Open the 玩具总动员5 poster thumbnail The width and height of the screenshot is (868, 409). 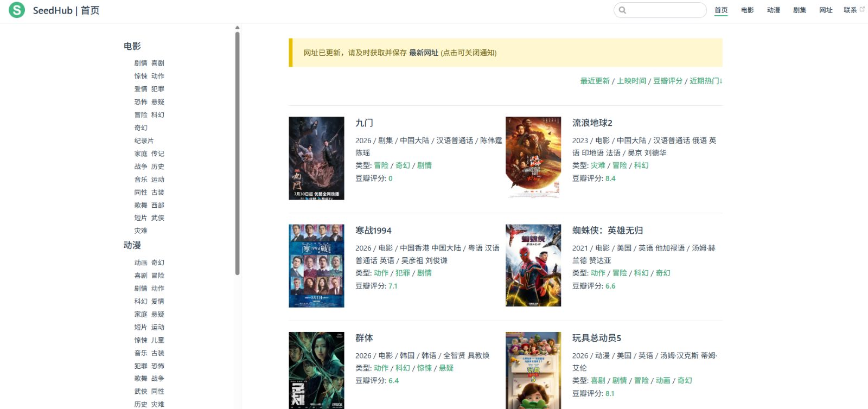(533, 370)
